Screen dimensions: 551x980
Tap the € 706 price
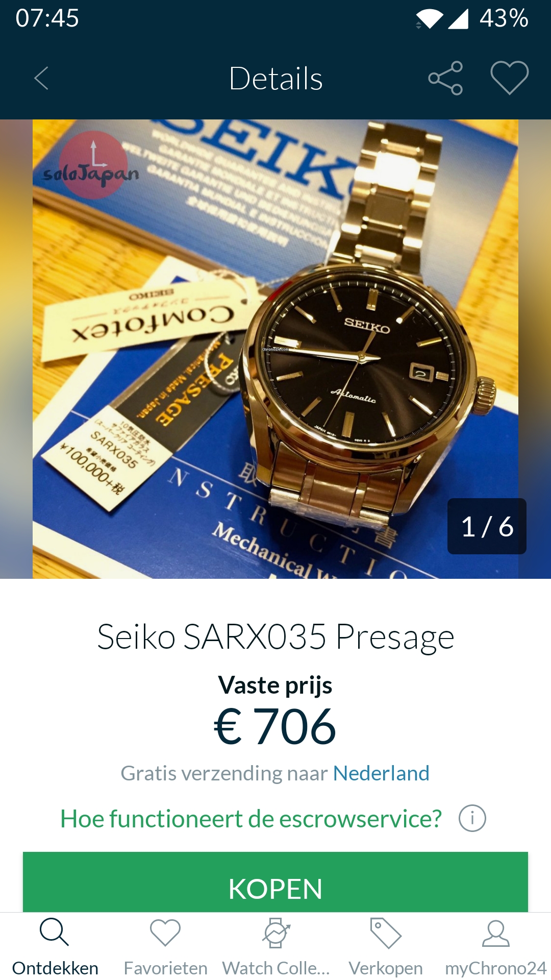[275, 726]
